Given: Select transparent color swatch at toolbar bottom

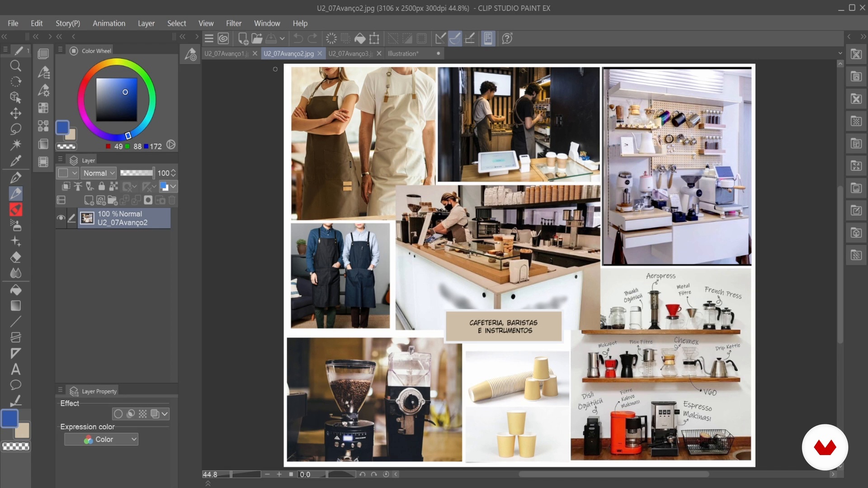Looking at the screenshot, I should coord(16,446).
